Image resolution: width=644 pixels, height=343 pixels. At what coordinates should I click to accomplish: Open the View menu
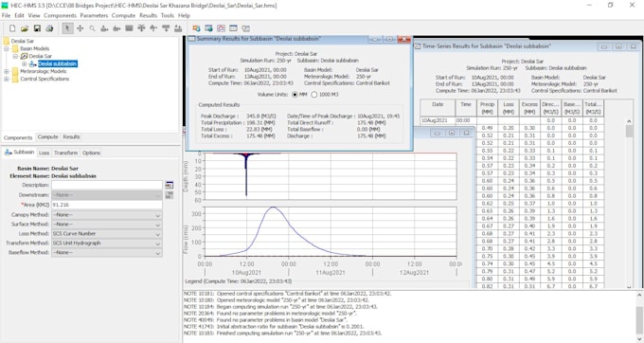[x=34, y=15]
